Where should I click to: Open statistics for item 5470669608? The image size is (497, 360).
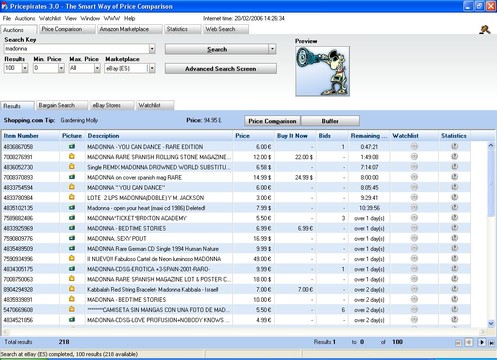click(x=454, y=309)
